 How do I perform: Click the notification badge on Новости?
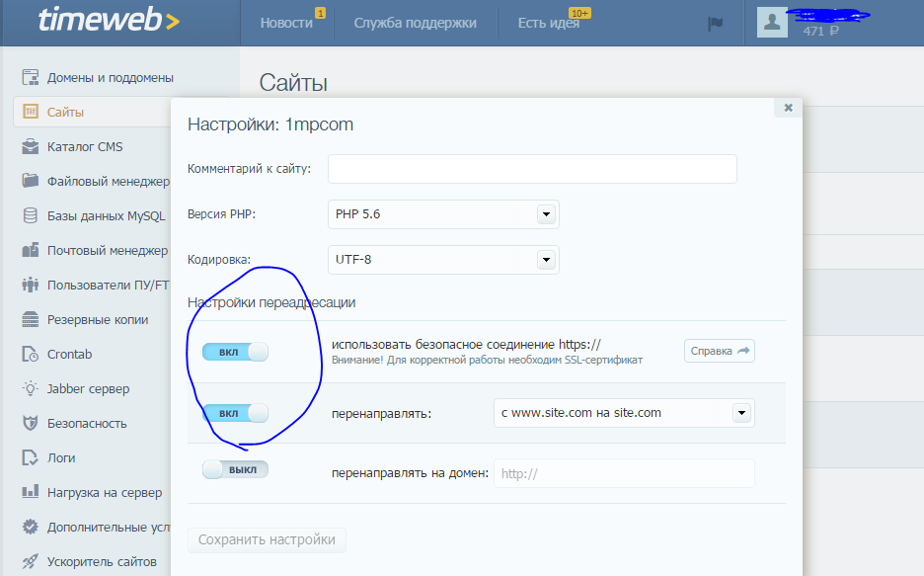click(x=320, y=13)
